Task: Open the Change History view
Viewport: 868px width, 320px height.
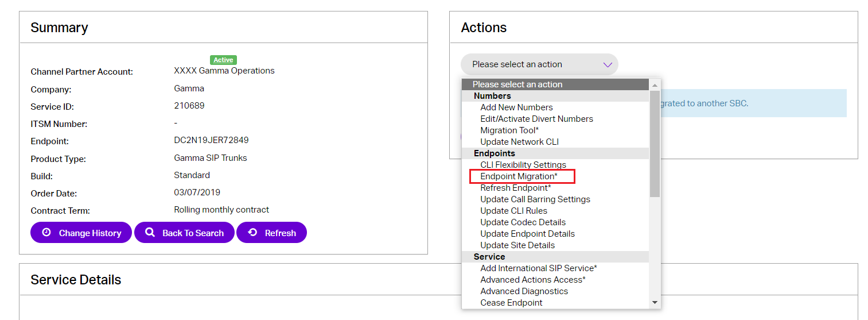Action: (x=81, y=233)
